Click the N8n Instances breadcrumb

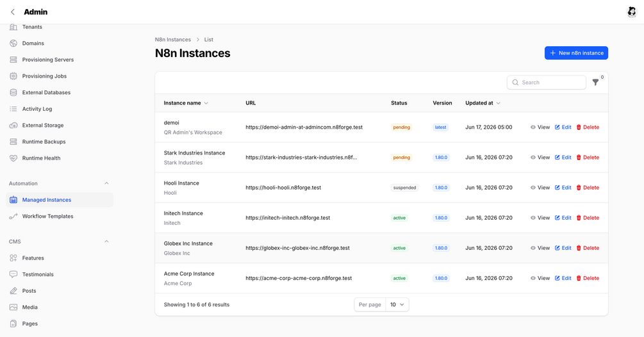pos(172,40)
